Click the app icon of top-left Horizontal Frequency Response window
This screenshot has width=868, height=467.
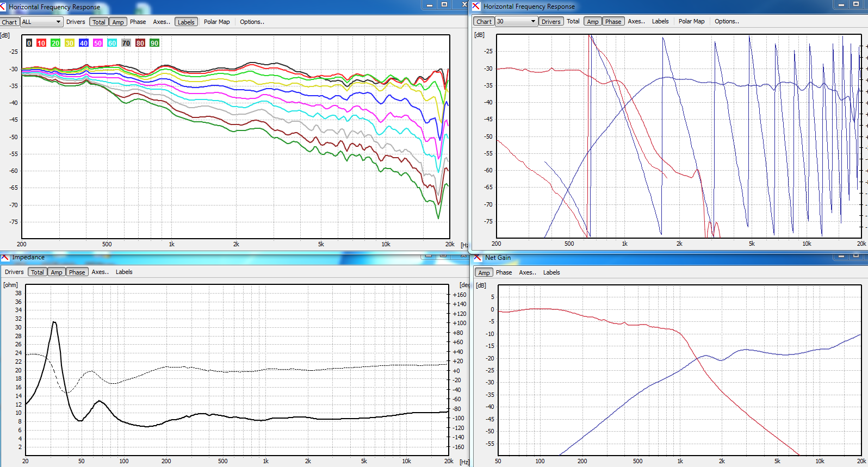pos(3,7)
